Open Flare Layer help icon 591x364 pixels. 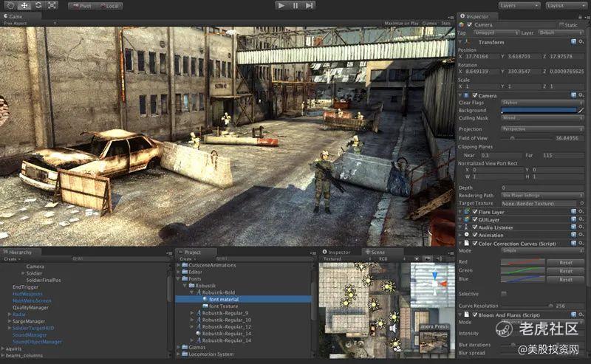coord(574,212)
